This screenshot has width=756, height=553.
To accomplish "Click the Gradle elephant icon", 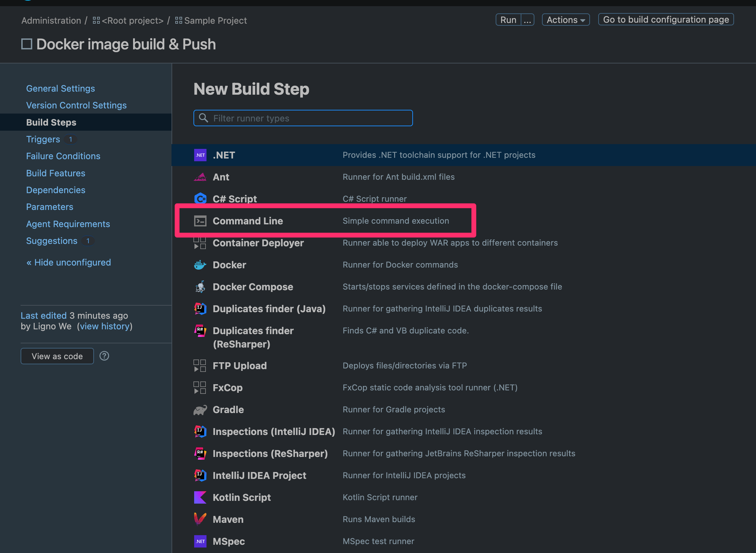I will pos(200,409).
